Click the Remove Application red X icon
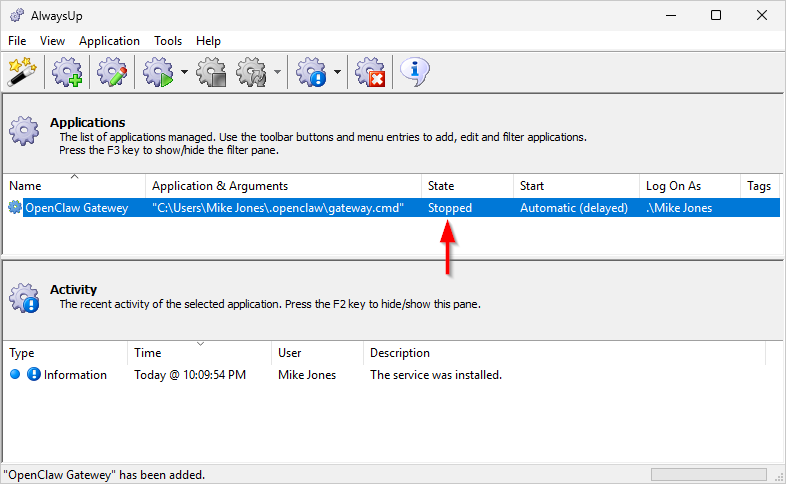The height and width of the screenshot is (484, 786). (370, 72)
